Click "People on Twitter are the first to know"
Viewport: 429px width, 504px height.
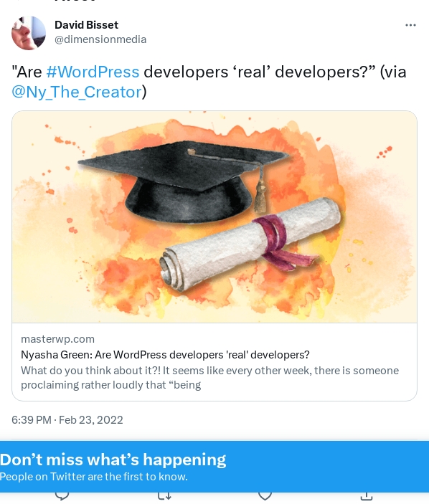(x=93, y=477)
